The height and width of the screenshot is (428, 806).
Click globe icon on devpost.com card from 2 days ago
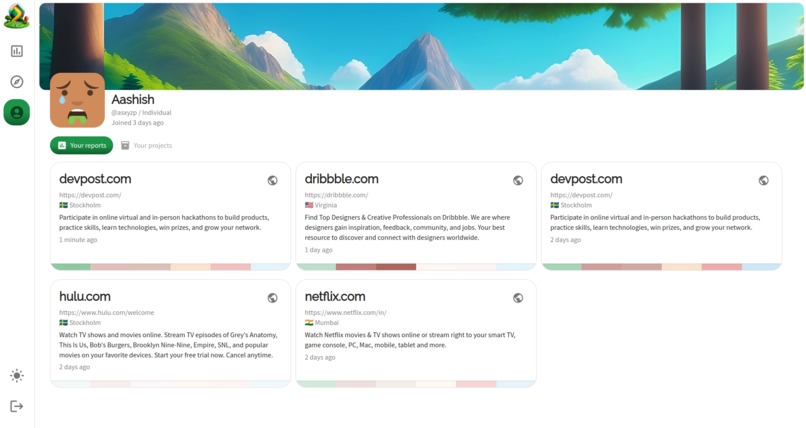pyautogui.click(x=764, y=180)
